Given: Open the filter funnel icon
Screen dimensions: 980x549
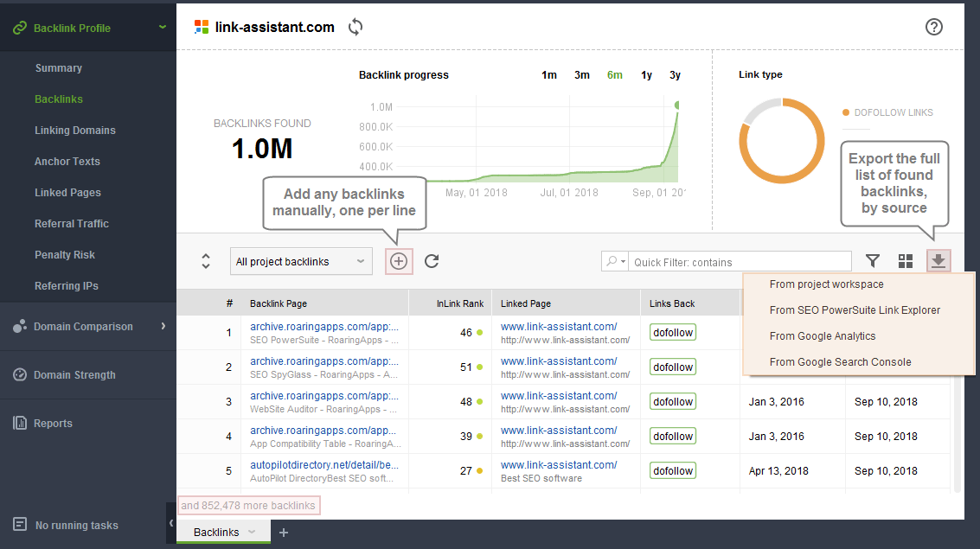Looking at the screenshot, I should coord(873,261).
